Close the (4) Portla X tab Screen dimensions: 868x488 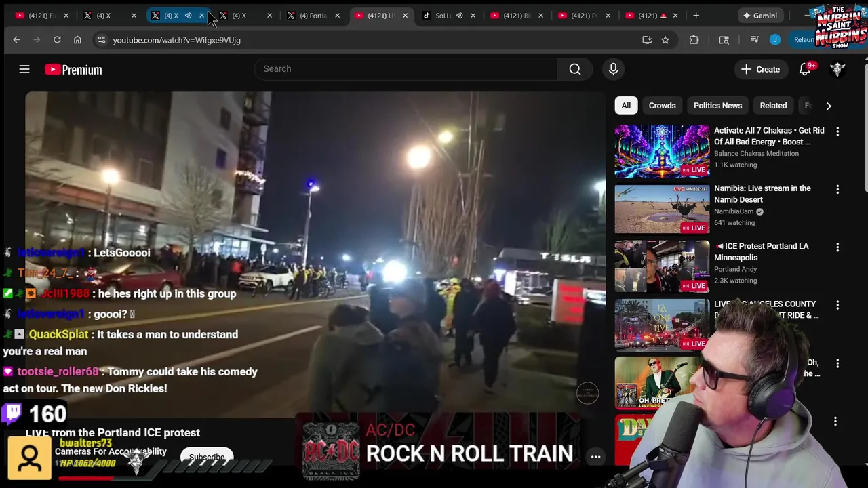337,16
